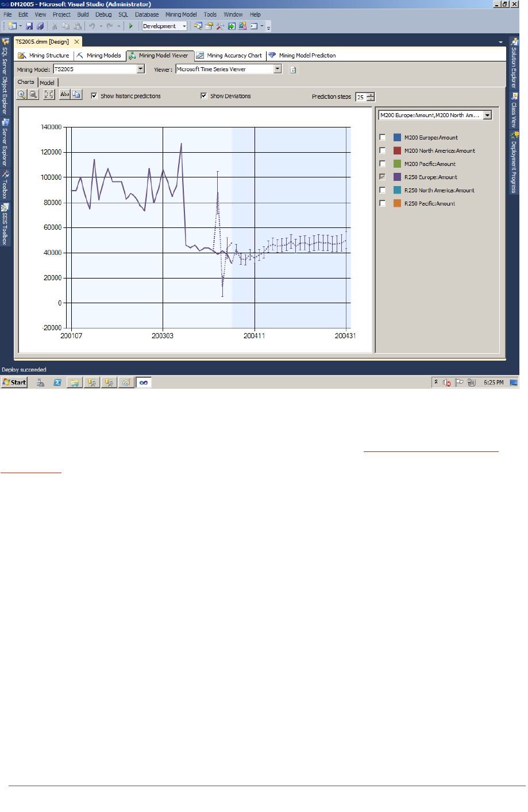Switch to Mining Models tab
The height and width of the screenshot is (812, 528).
click(99, 56)
